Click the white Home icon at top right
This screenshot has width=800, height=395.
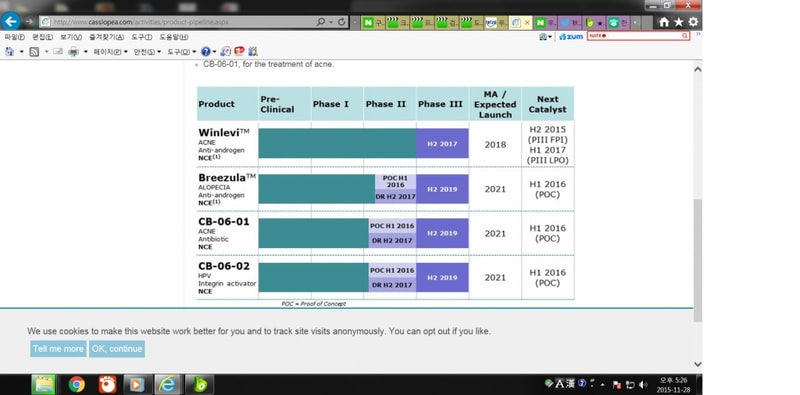click(x=664, y=22)
